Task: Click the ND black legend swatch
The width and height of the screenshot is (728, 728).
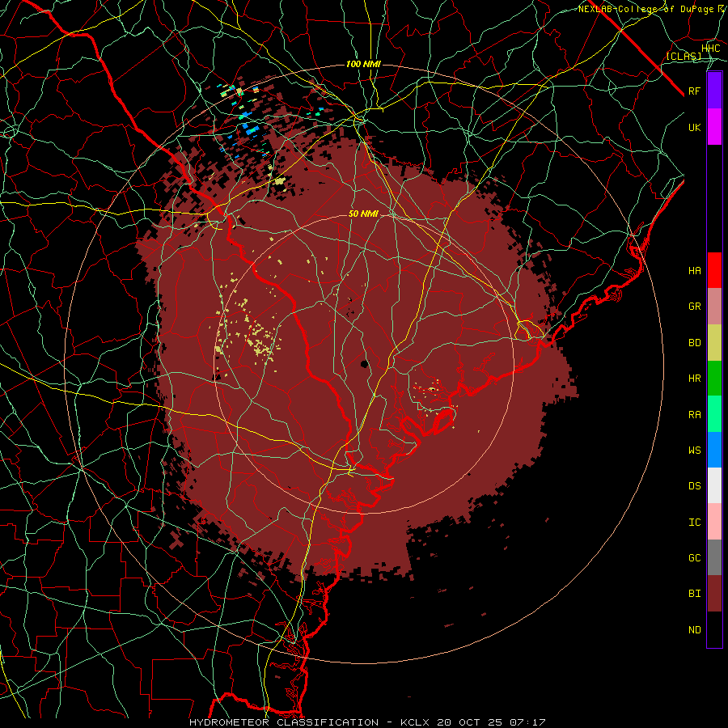Action: (714, 629)
